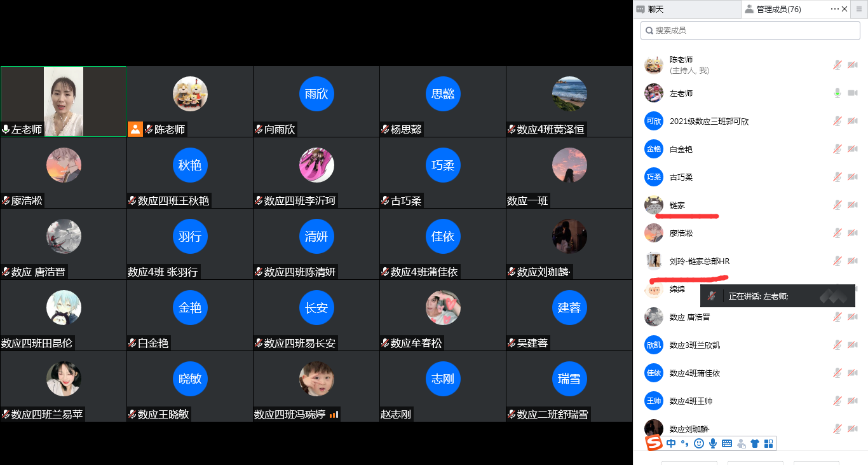Click the Sogou input method logo
This screenshot has width=868, height=465.
tap(654, 443)
